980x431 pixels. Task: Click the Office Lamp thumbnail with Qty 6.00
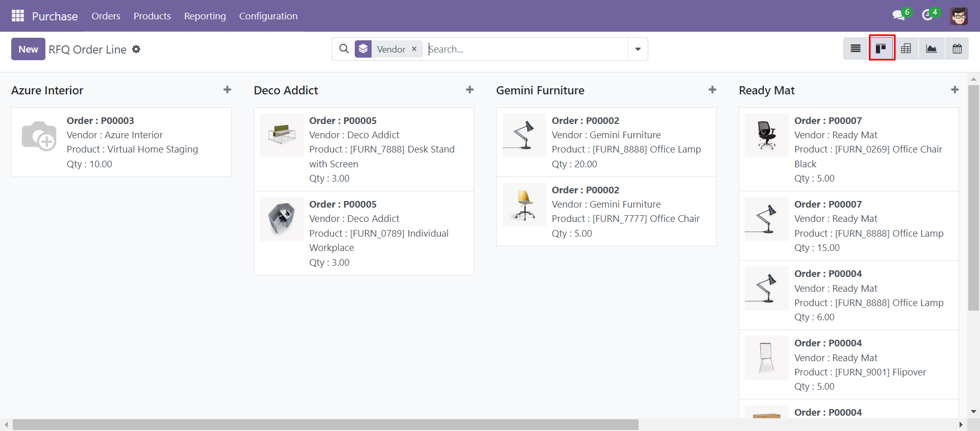(767, 288)
